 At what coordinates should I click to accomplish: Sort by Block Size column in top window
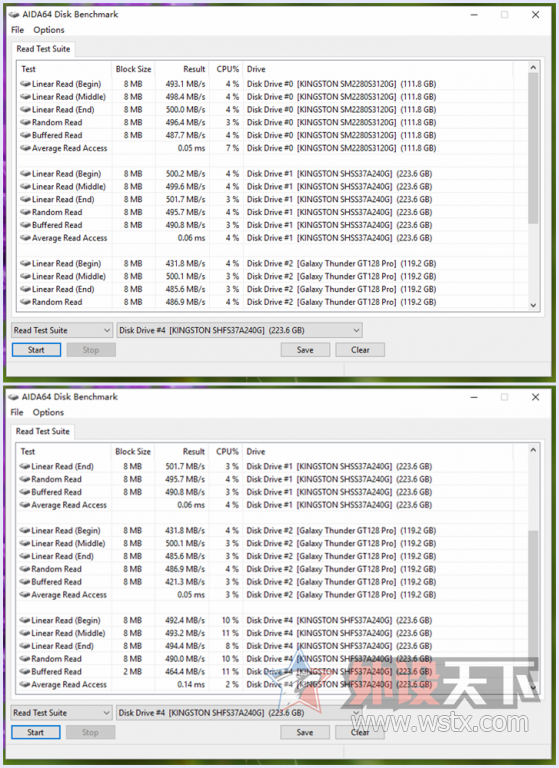coord(133,69)
